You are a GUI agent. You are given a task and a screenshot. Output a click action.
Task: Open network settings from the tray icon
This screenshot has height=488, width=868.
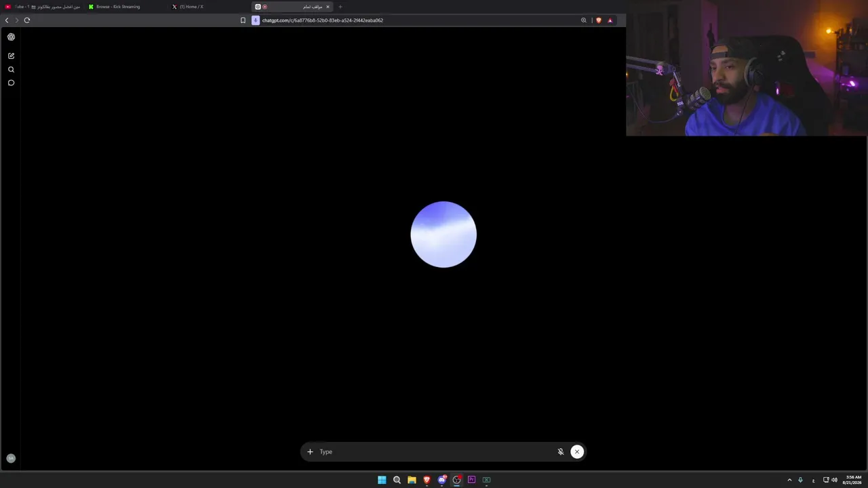[x=826, y=480]
